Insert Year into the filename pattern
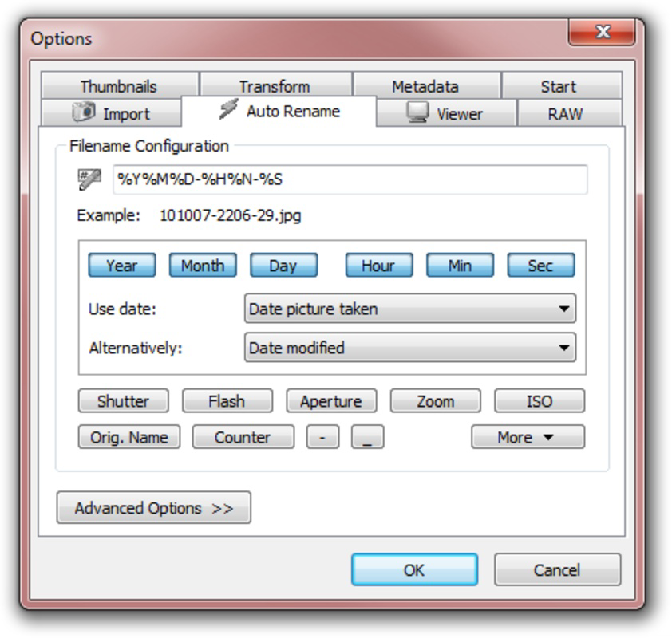 coord(121,265)
